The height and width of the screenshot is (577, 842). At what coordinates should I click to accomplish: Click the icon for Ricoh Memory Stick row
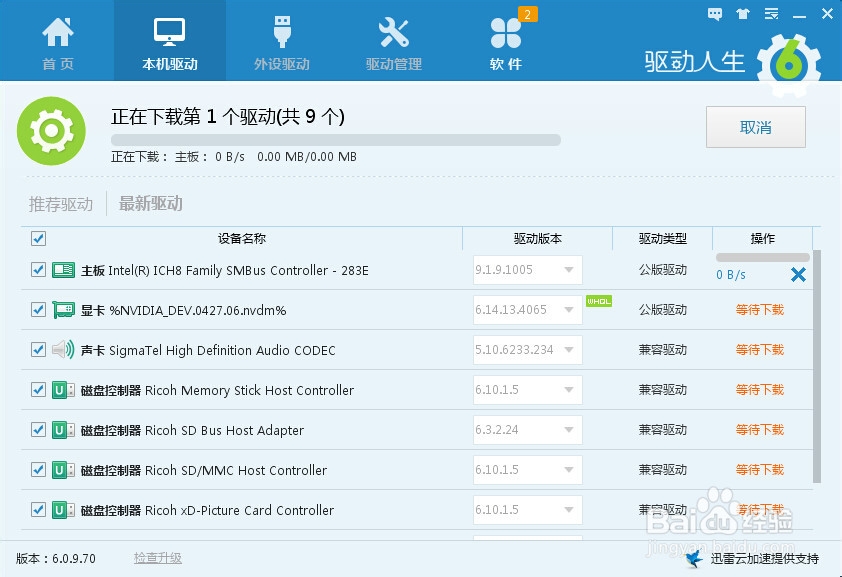(63, 390)
